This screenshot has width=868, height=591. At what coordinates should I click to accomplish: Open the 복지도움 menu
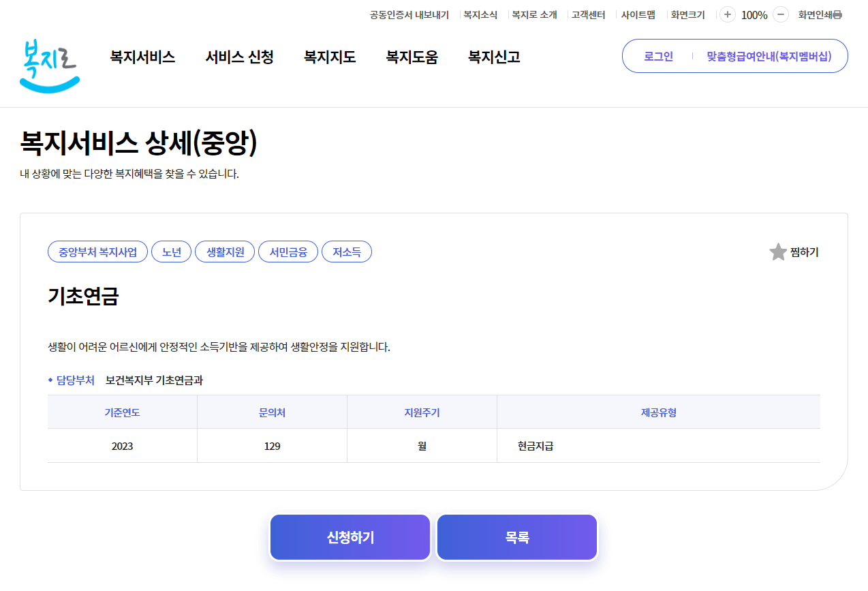(x=412, y=57)
